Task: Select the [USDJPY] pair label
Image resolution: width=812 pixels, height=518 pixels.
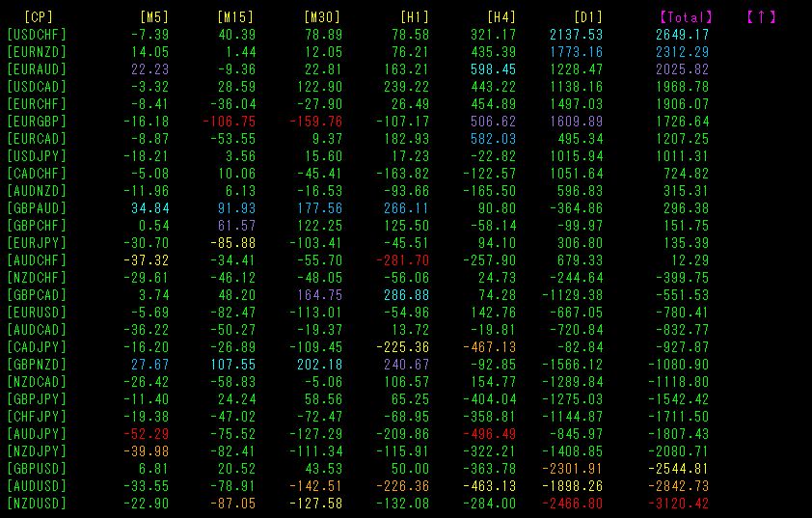Action: click(x=37, y=156)
